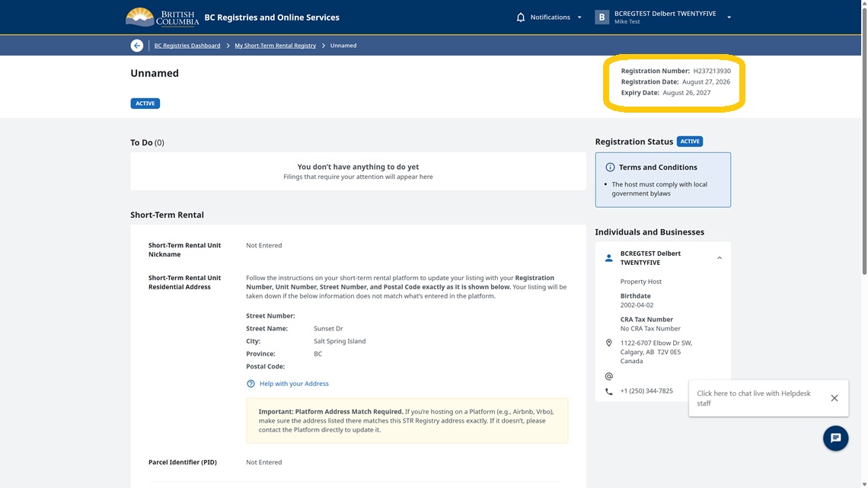Click the person icon in Individuals and Businesses
The height and width of the screenshot is (488, 868).
point(609,258)
